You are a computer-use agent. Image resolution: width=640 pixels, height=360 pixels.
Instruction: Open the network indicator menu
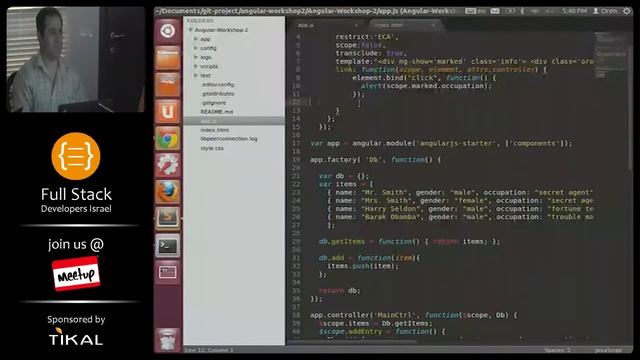click(535, 11)
